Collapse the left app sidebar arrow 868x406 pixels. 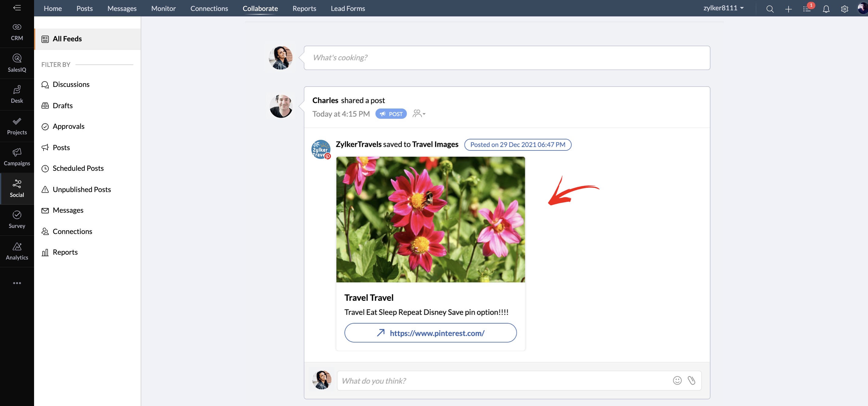17,8
